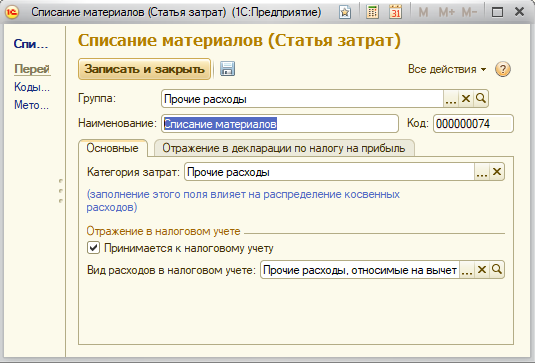Click the M memory button in title bar
This screenshot has width=535, height=363.
[x=423, y=13]
